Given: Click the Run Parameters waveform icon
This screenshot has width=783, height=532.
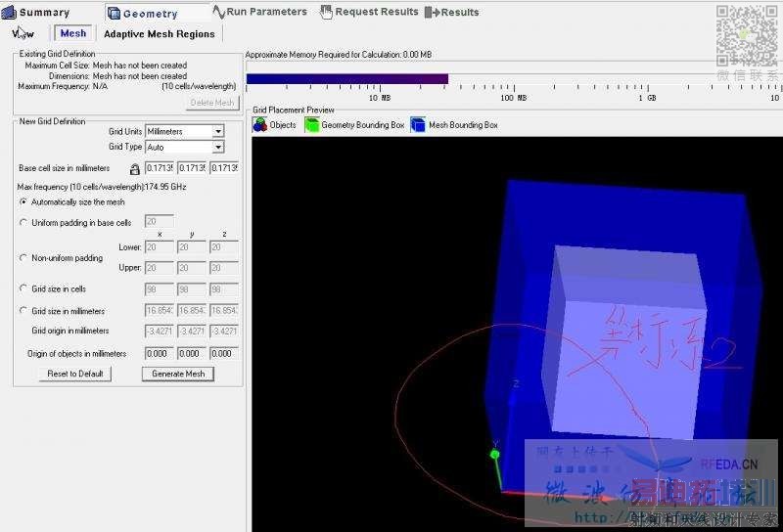Looking at the screenshot, I should [x=219, y=12].
